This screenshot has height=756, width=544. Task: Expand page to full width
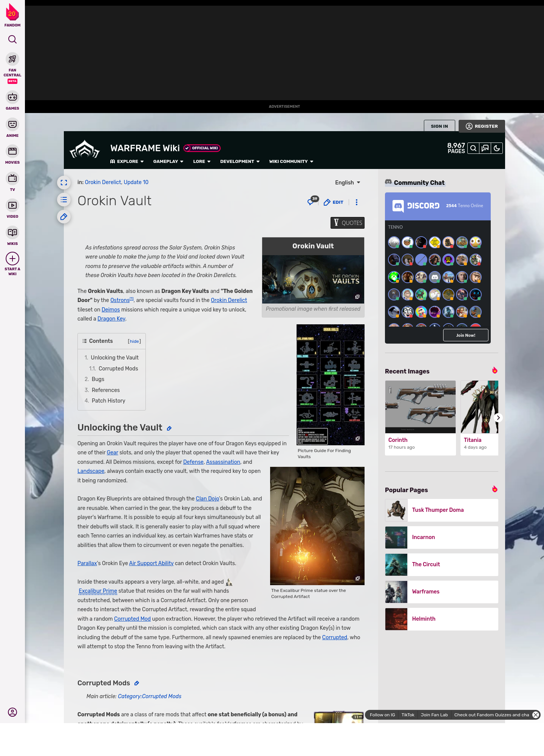64,183
